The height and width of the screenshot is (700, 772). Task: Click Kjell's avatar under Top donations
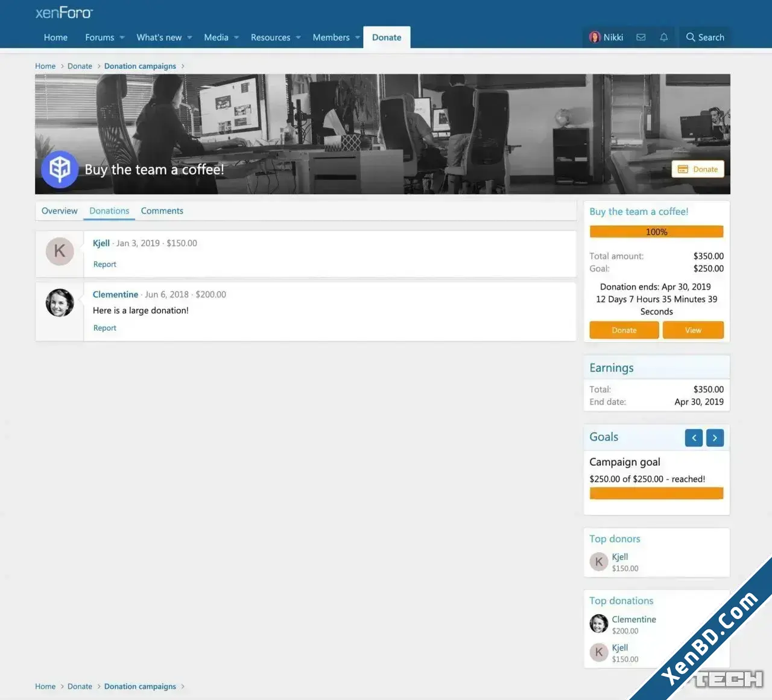pos(599,652)
